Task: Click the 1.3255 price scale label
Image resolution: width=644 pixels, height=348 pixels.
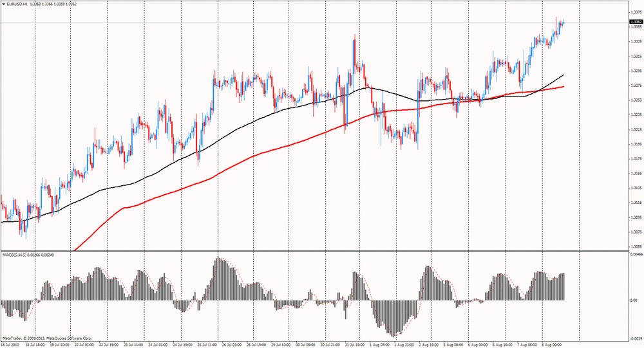Action: coord(636,100)
